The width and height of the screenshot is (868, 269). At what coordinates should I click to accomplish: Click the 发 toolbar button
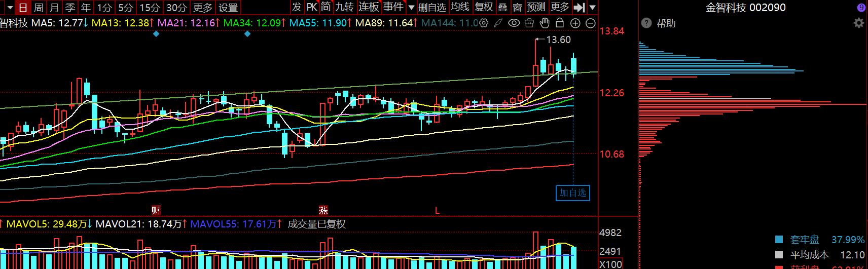click(x=297, y=7)
